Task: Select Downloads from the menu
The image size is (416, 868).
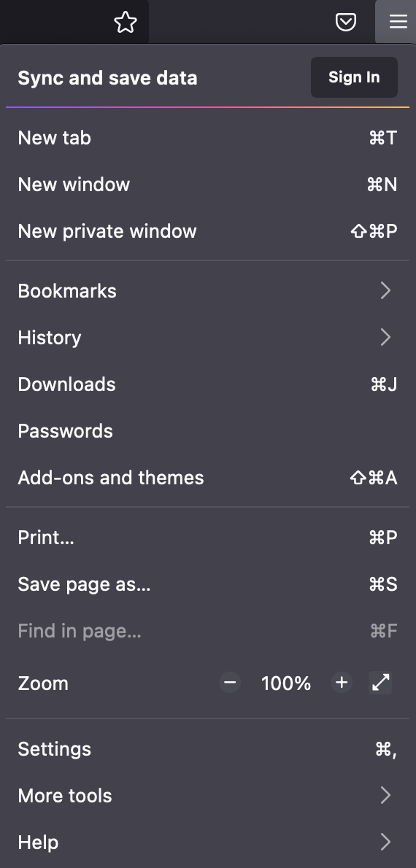Action: tap(208, 384)
